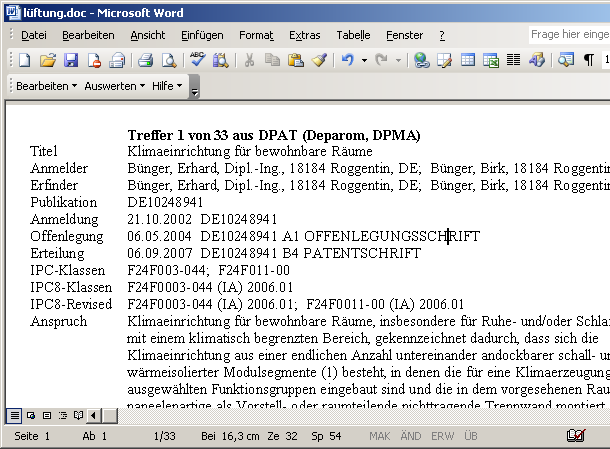Click 'Bei 16,3 cm' in the status bar
610x449 pixels.
230,436
